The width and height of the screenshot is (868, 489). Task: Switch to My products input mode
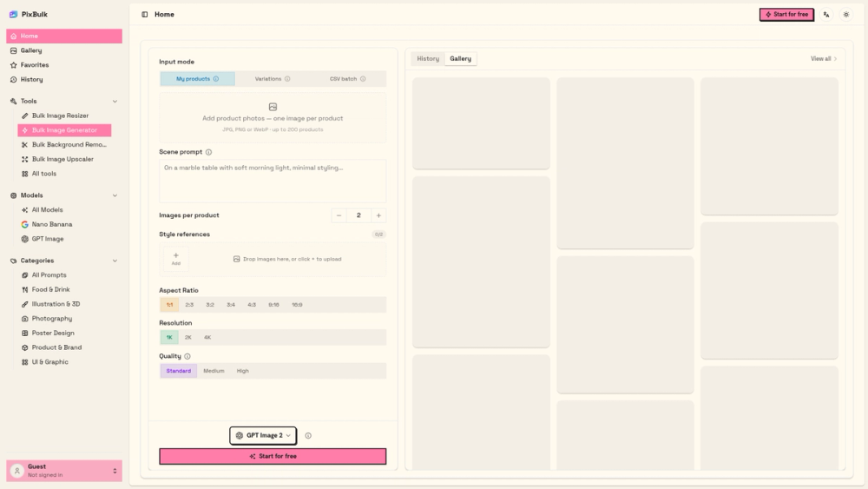pyautogui.click(x=197, y=79)
